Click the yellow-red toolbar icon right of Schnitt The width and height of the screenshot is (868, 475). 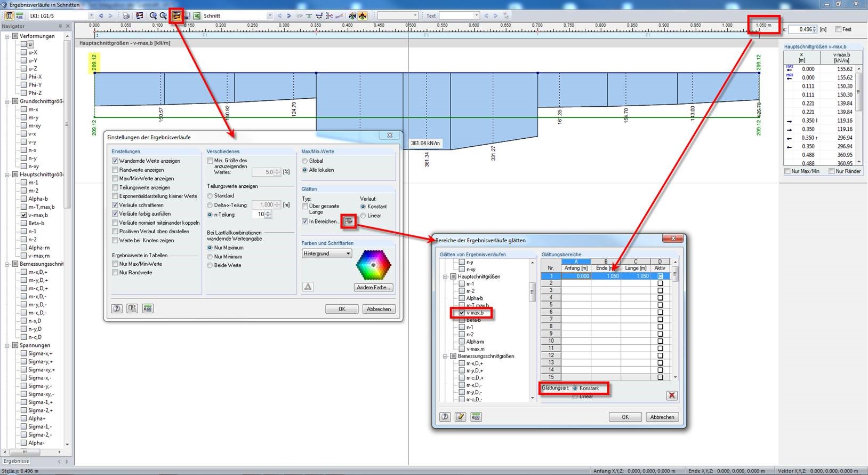(x=363, y=15)
